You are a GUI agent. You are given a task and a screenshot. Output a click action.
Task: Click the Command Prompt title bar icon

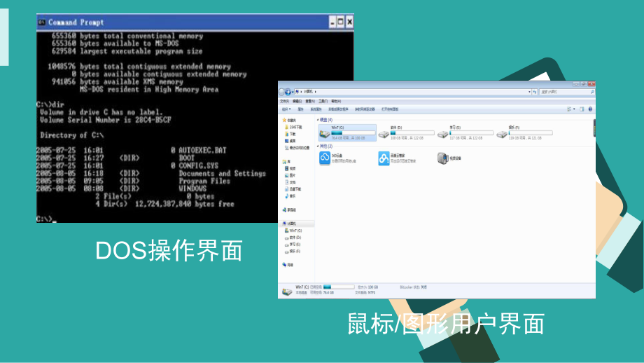click(x=41, y=22)
